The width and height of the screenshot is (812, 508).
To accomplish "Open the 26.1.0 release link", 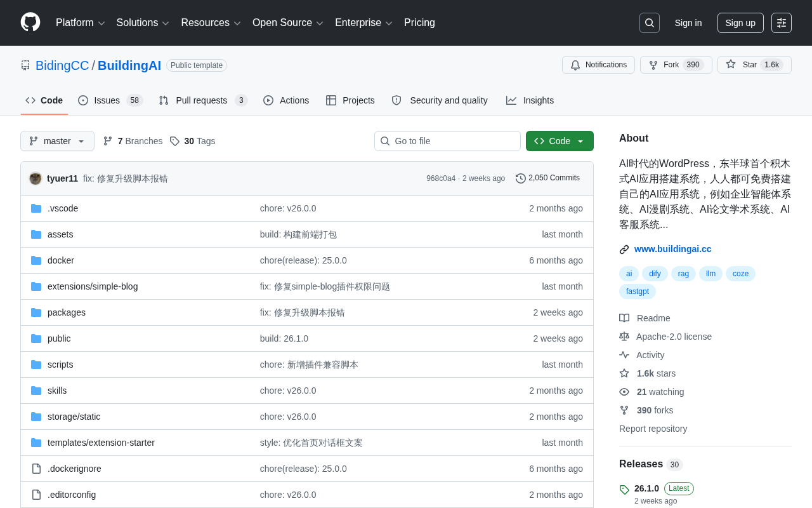I will pyautogui.click(x=646, y=488).
